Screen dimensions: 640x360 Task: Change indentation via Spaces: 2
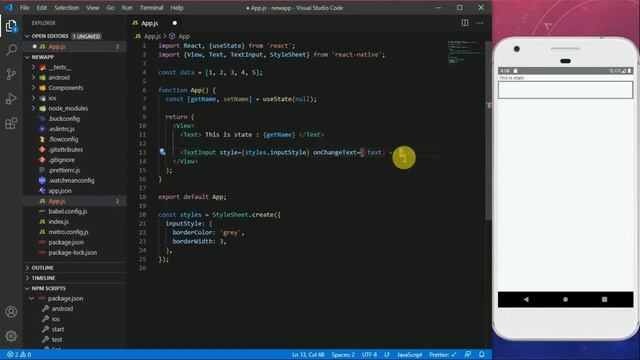[343, 355]
